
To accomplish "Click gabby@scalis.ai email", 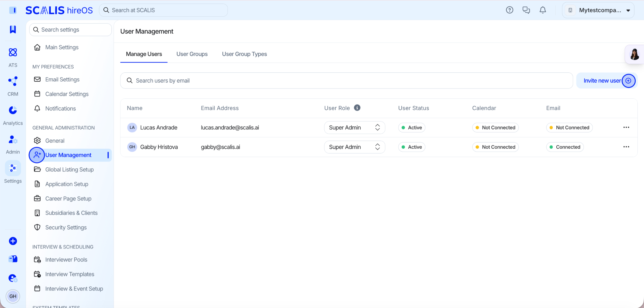I will point(220,147).
